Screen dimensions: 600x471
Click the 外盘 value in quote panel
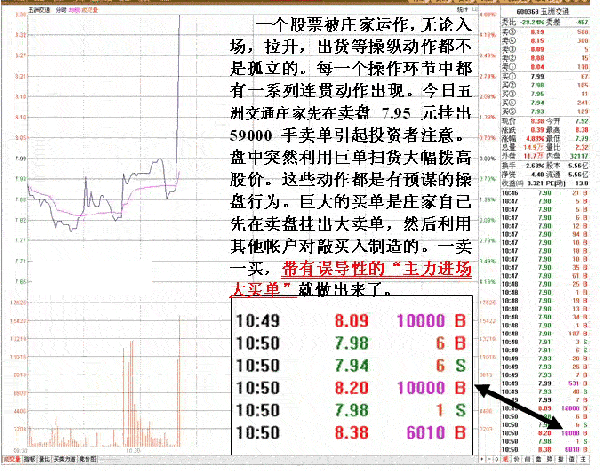535,156
